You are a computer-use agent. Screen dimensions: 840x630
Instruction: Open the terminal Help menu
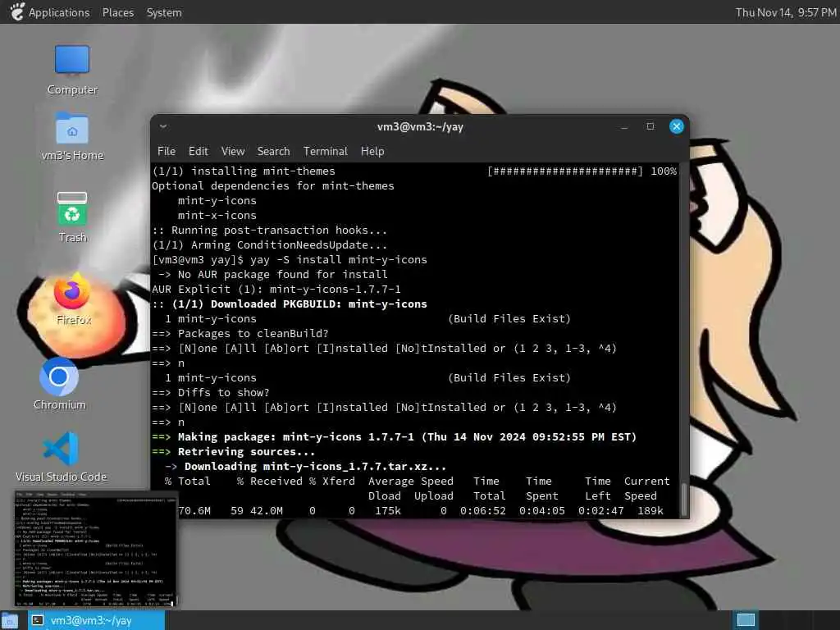(x=372, y=151)
